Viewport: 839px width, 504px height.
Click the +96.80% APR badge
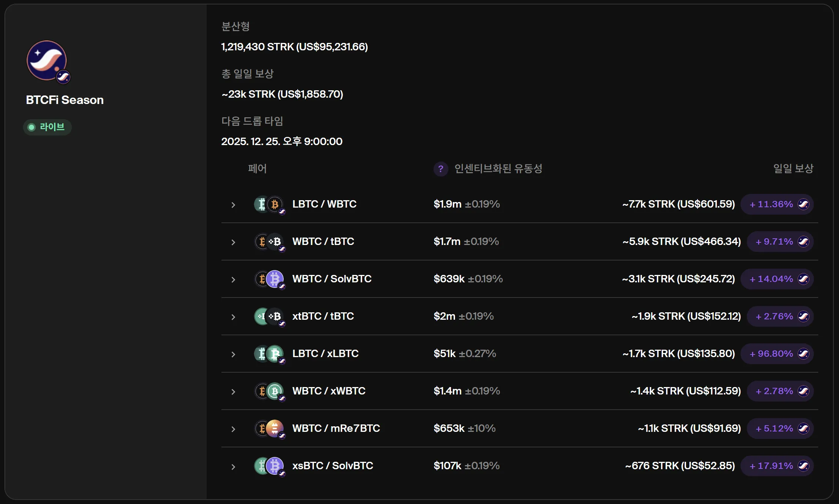777,354
